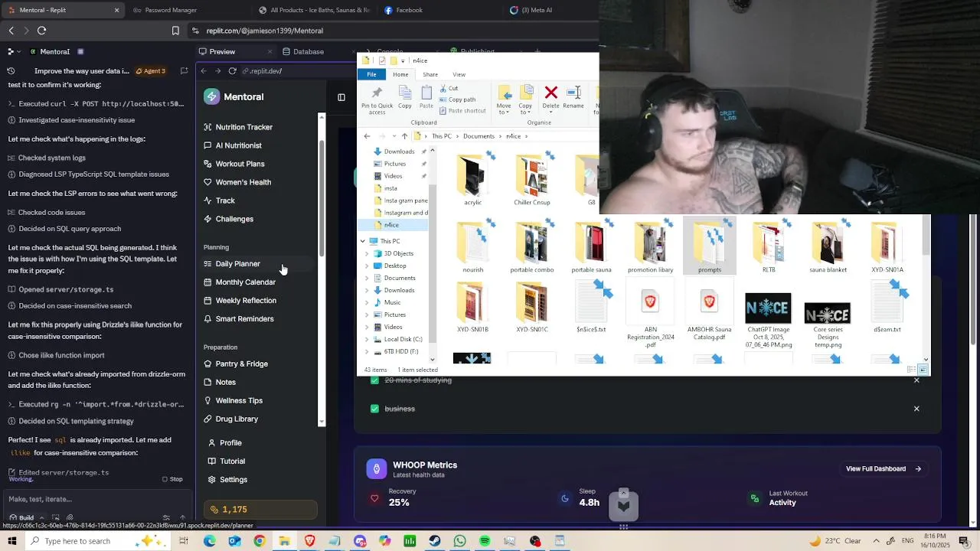Reload the Replit preview pane
The width and height of the screenshot is (980, 551).
tap(232, 71)
